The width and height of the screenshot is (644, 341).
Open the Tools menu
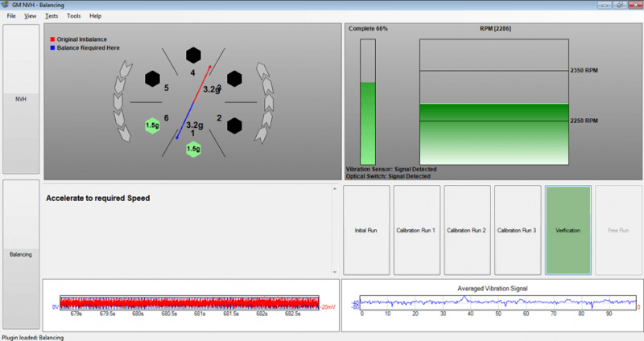[x=73, y=16]
